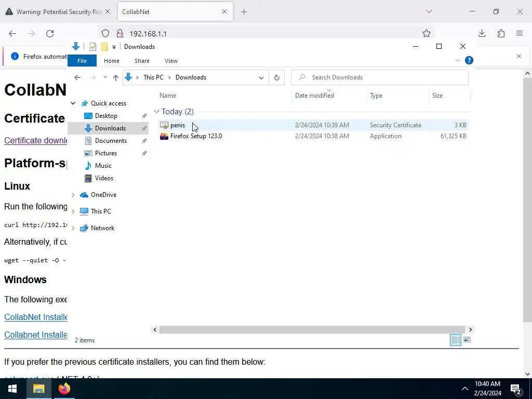Click the horizontal scrollbar in file list
532x399 pixels.
[312, 329]
